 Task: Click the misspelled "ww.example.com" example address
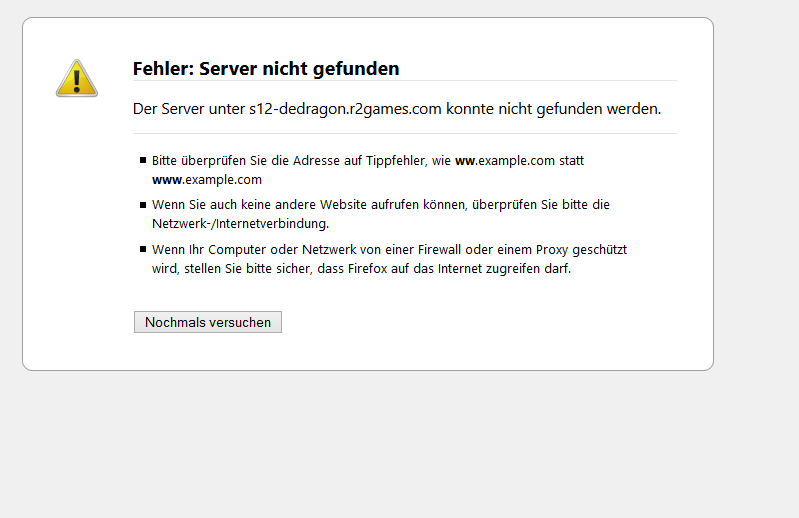(505, 160)
